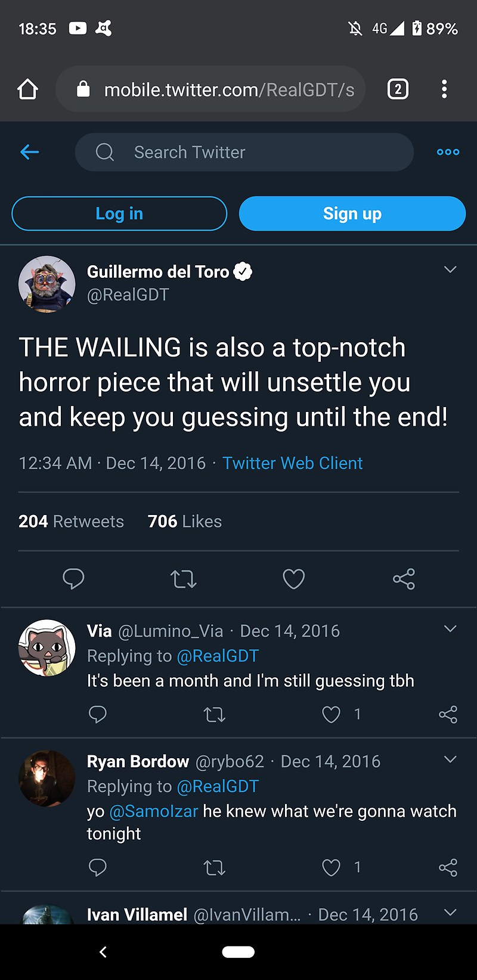Share the main tweet
Viewport: 477px width, 980px height.
(x=404, y=579)
